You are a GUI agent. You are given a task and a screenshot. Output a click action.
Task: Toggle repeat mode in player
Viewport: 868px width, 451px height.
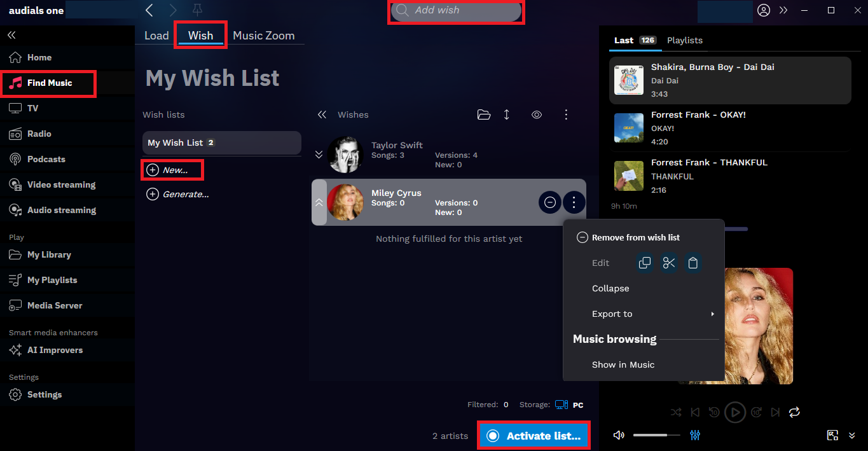tap(794, 412)
